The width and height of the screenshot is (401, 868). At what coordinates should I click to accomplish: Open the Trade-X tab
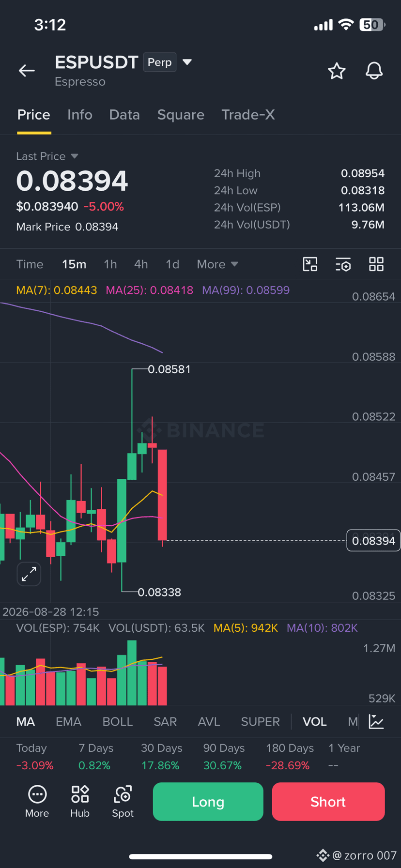point(248,115)
